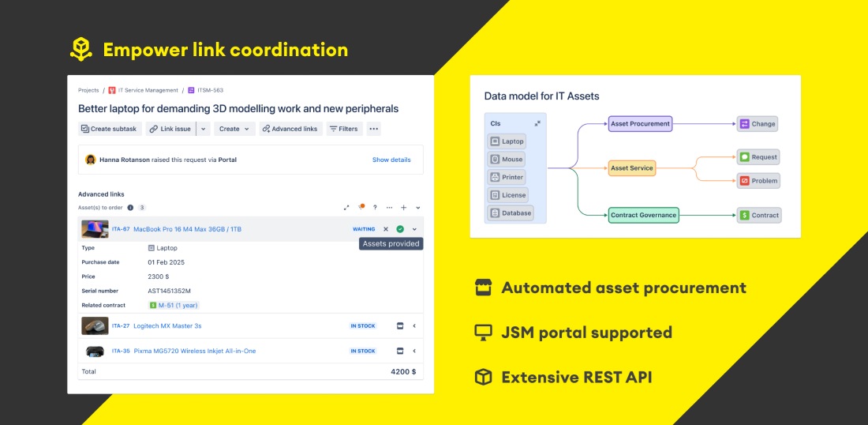This screenshot has width=868, height=425.
Task: Click the help question mark in Advanced links
Action: (375, 208)
